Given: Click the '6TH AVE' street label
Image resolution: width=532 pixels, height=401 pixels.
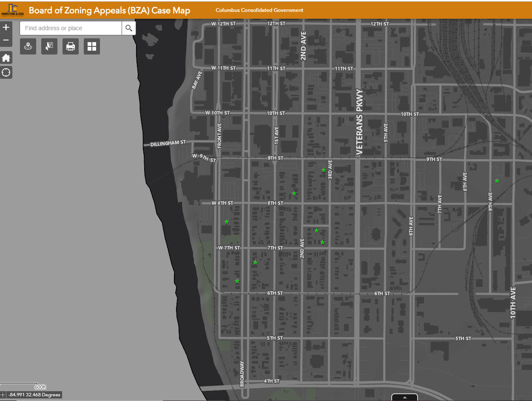Looking at the screenshot, I should [411, 226].
